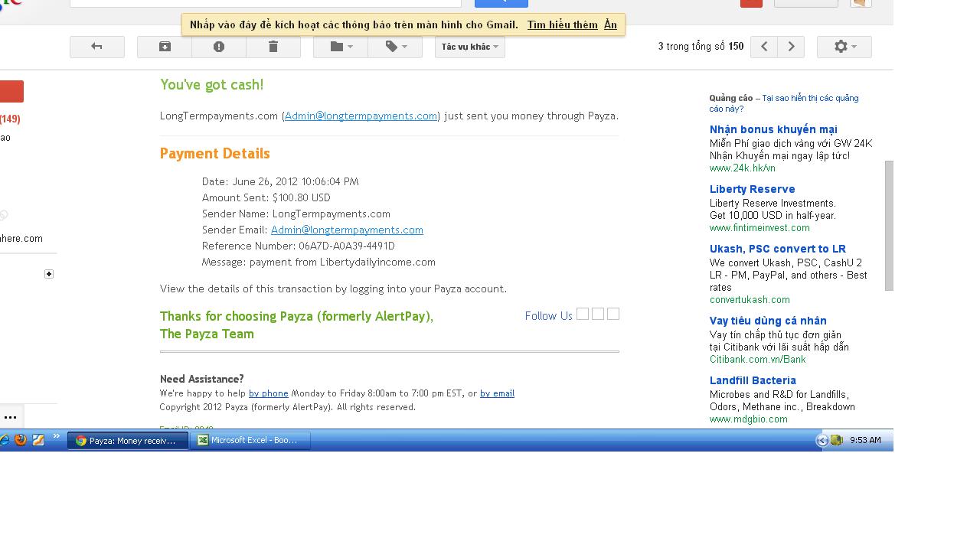Open the Sender Email address link
This screenshot has height=551, width=980.
347,230
